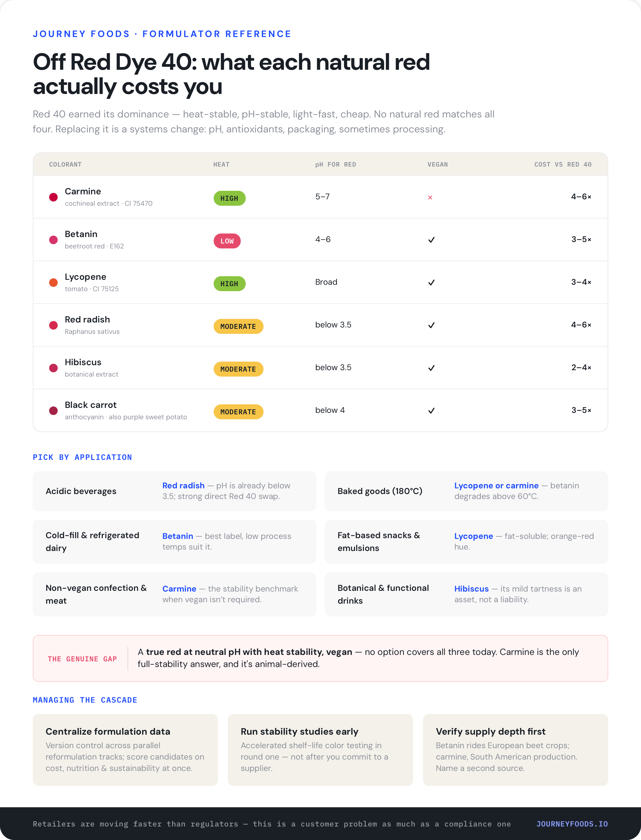Click the LOW heat badge for Betanin
641x840 pixels.
coord(227,241)
